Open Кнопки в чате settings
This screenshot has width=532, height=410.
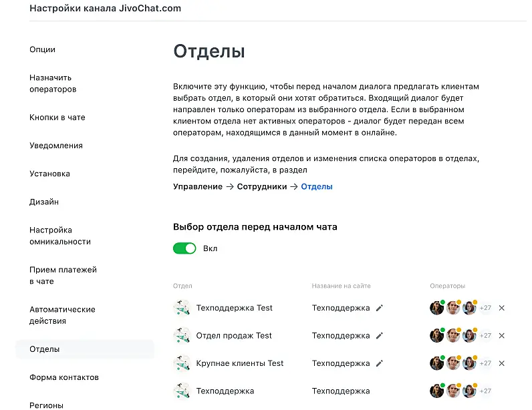(x=57, y=118)
